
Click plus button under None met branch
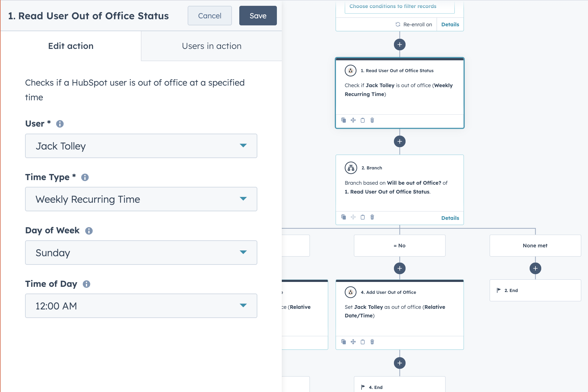(535, 268)
